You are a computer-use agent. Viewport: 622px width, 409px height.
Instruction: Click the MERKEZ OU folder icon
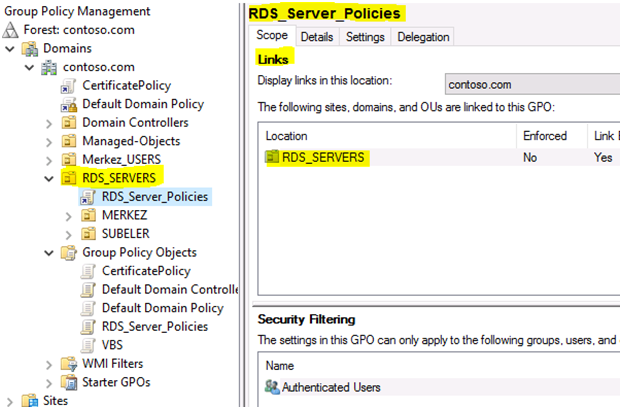point(88,215)
